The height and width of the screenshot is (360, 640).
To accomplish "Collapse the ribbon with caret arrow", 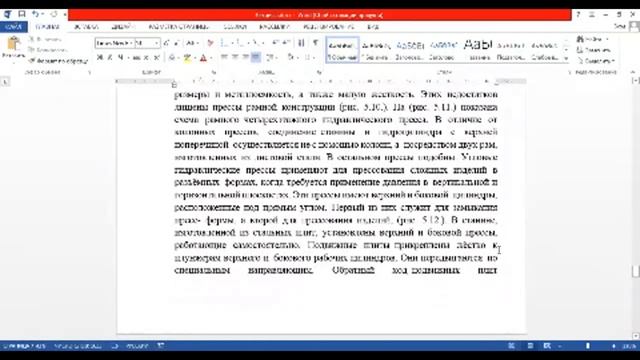I will pos(633,72).
